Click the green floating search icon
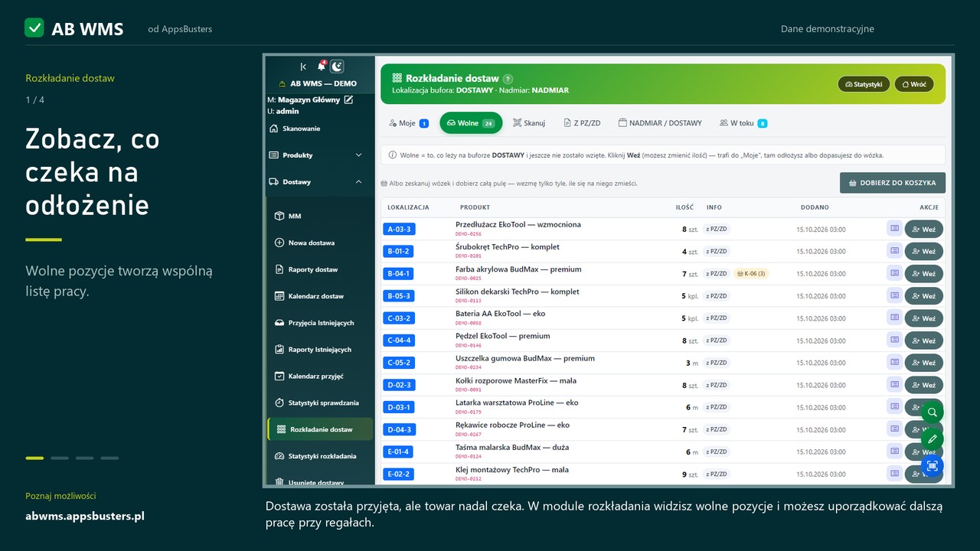The width and height of the screenshot is (980, 551). click(x=932, y=412)
